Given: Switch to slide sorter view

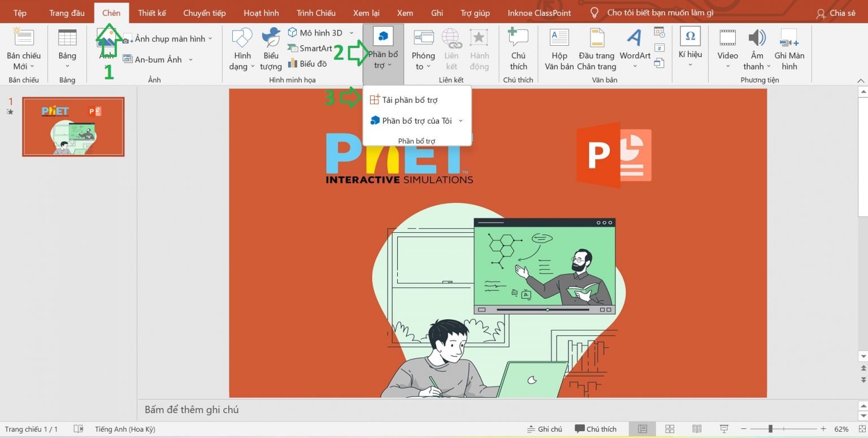Looking at the screenshot, I should pos(670,429).
